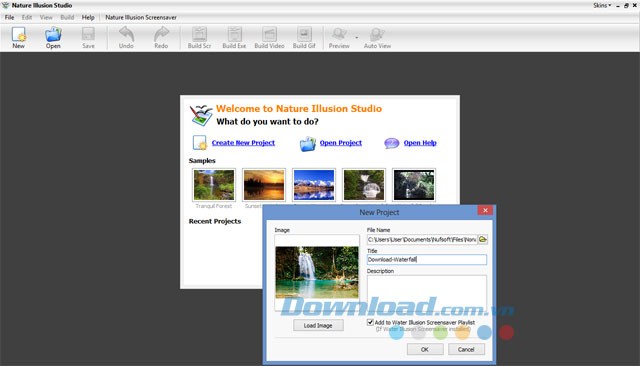The height and width of the screenshot is (366, 640).
Task: Click the Preview toolbar icon
Action: (x=339, y=34)
